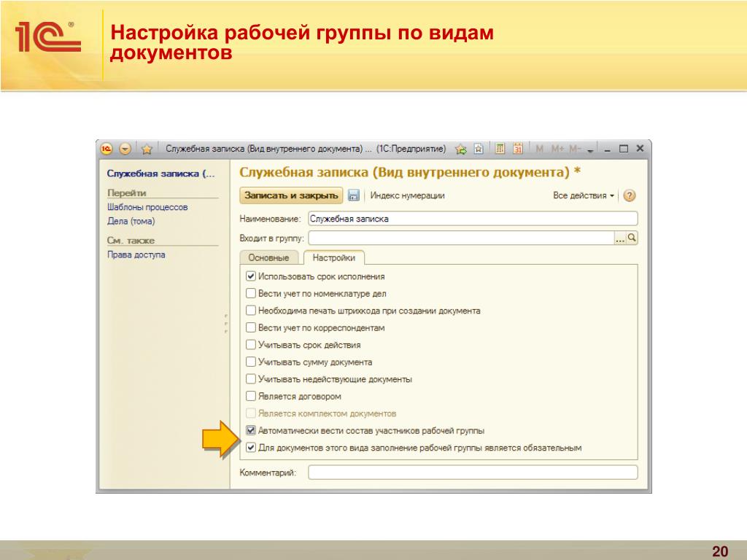Viewport: 747px width, 560px height.
Task: Save with the floppy disk icon
Action: (354, 195)
